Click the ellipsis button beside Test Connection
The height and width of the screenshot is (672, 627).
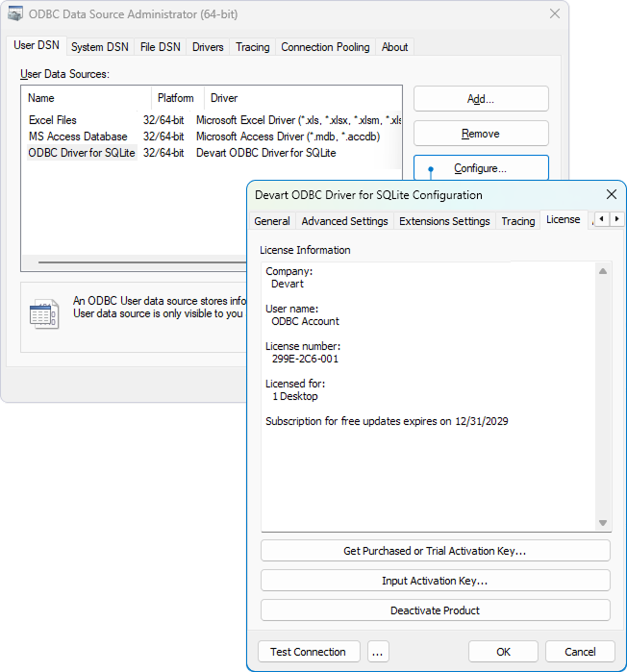click(x=378, y=652)
